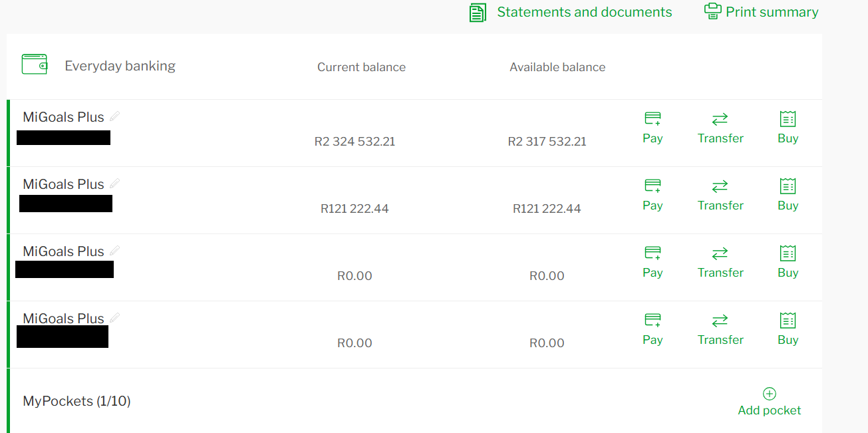Click the Everyday banking wallet icon
This screenshot has height=433, width=868.
[35, 64]
